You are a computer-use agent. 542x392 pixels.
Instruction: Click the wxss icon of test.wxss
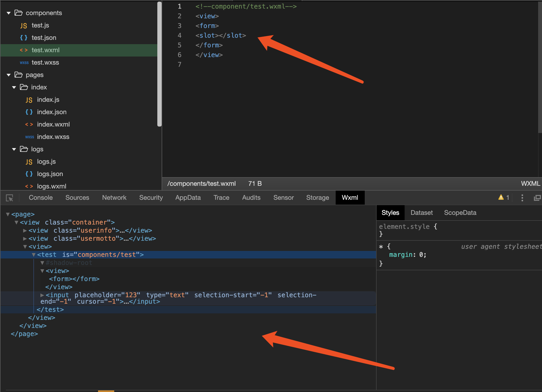24,62
